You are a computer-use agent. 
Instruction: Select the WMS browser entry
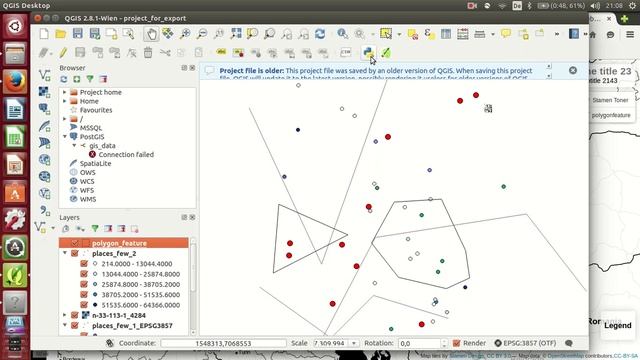(88, 199)
